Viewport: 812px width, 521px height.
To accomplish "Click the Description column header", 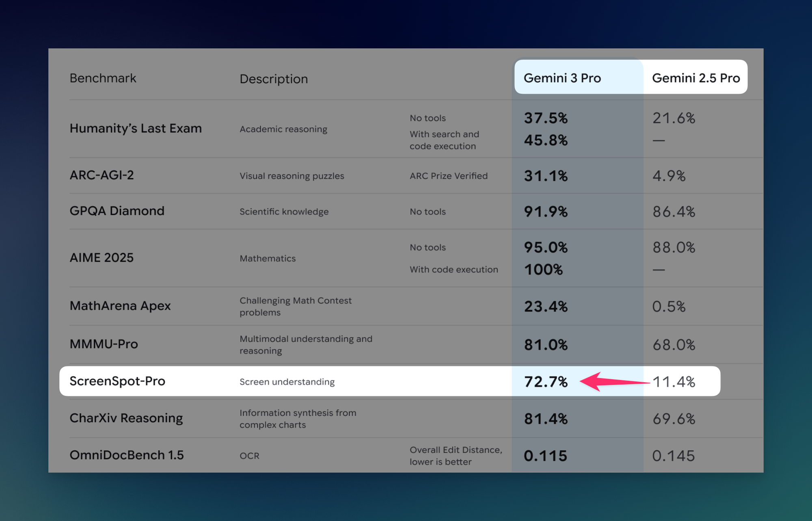I will click(274, 79).
